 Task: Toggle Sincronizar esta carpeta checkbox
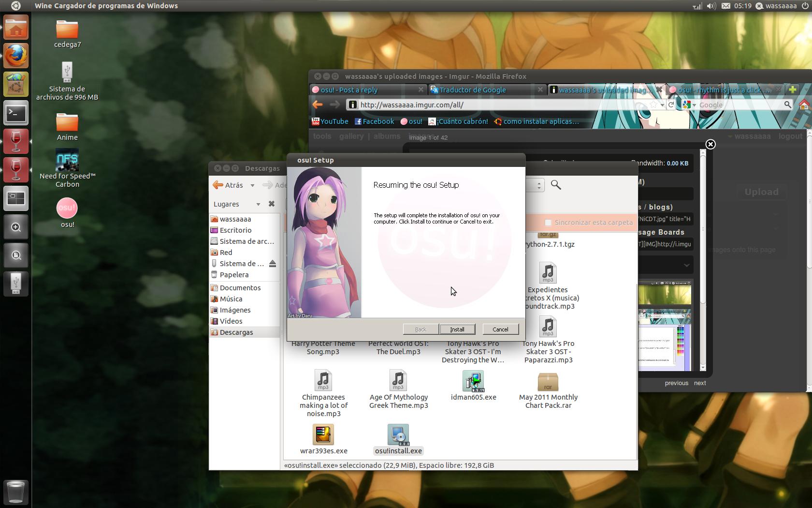coord(548,223)
